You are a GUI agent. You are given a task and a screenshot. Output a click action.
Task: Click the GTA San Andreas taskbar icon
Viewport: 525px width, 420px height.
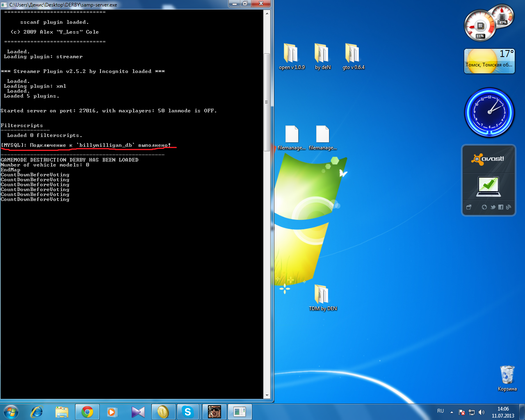pyautogui.click(x=214, y=412)
